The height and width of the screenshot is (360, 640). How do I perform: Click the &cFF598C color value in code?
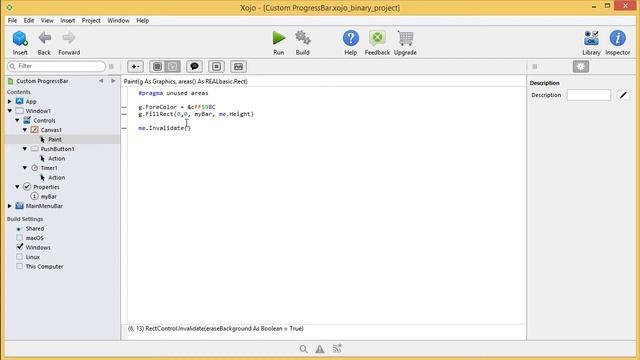pos(202,107)
